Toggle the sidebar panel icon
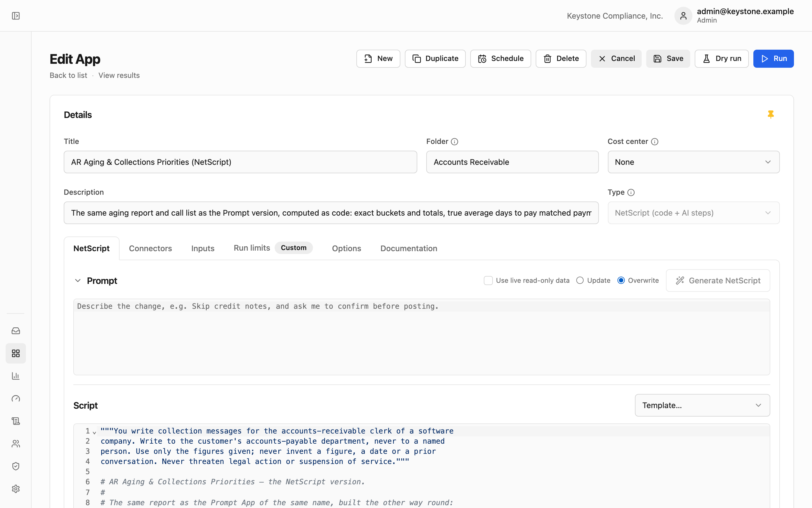 click(16, 16)
